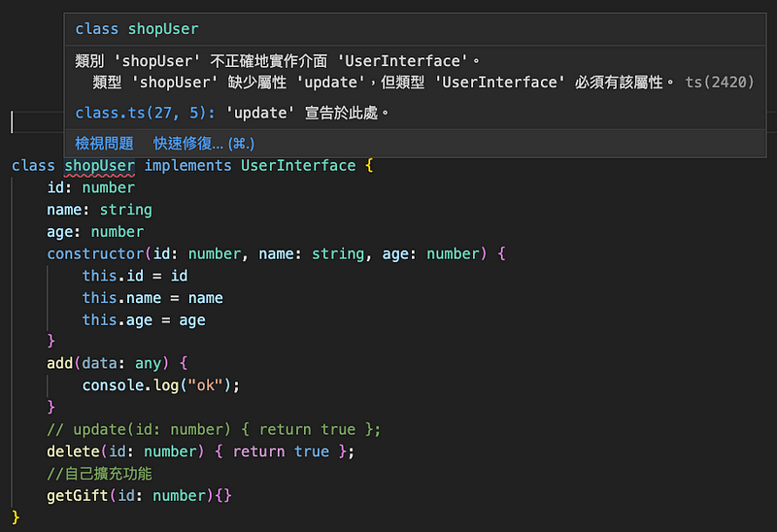This screenshot has width=777, height=532.
Task: Click the ts(2420) error code
Action: [x=719, y=83]
